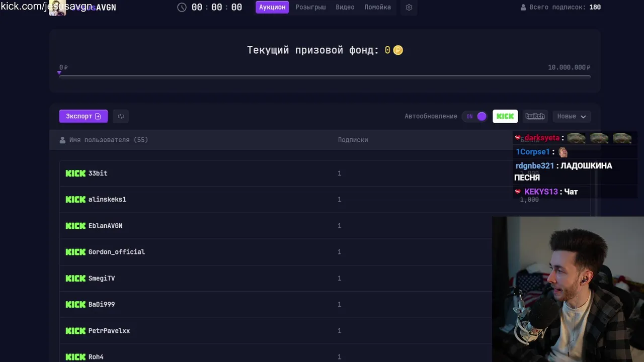This screenshot has width=644, height=362.
Task: Click the Имя пользователя (55) column header
Action: click(109, 140)
